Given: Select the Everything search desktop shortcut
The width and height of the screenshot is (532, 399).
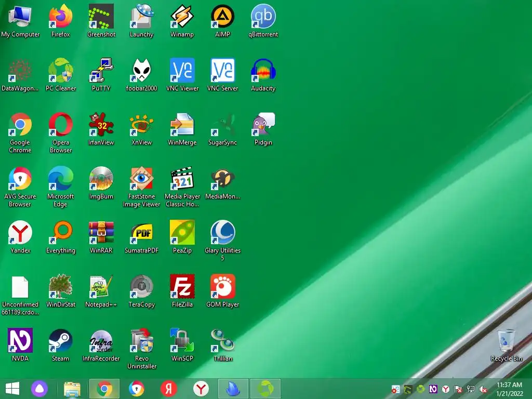Looking at the screenshot, I should pyautogui.click(x=61, y=237).
